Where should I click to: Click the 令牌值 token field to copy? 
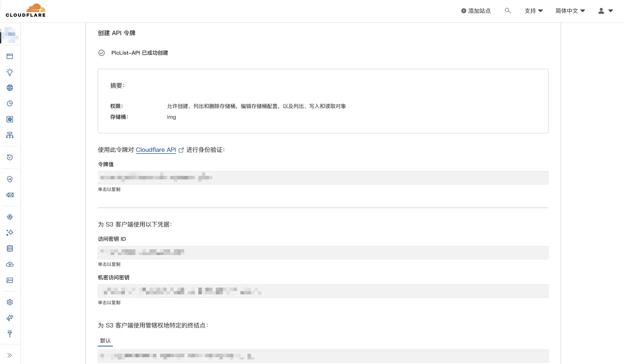click(323, 178)
